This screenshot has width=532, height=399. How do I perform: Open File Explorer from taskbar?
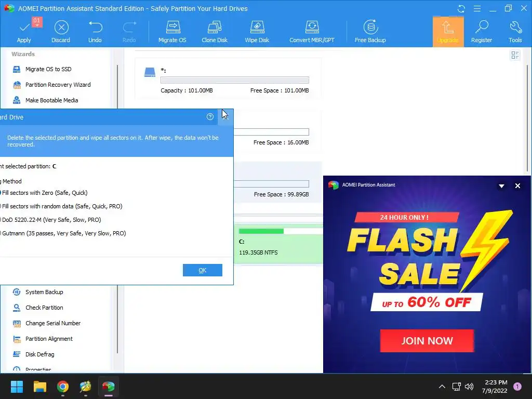(x=39, y=387)
